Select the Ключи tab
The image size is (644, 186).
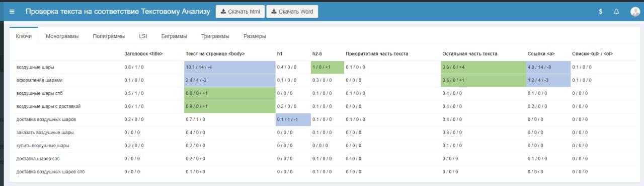pyautogui.click(x=24, y=36)
